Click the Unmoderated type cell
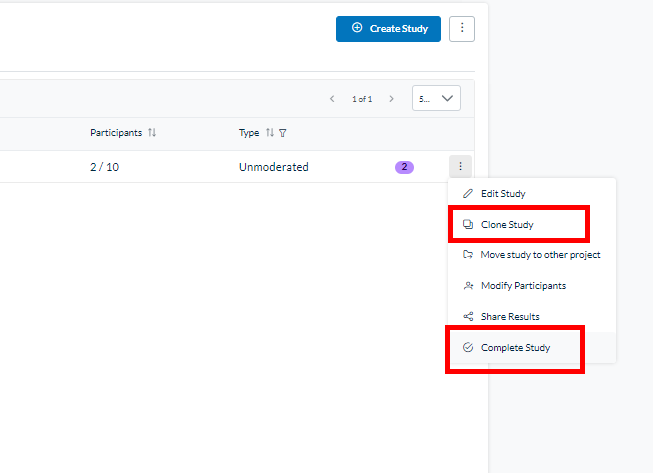 [273, 167]
